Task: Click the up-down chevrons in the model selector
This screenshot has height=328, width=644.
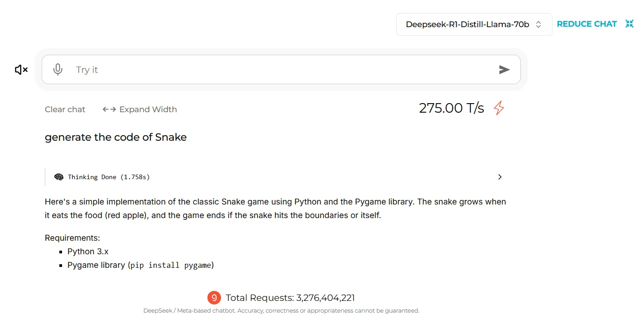Action: click(x=538, y=24)
